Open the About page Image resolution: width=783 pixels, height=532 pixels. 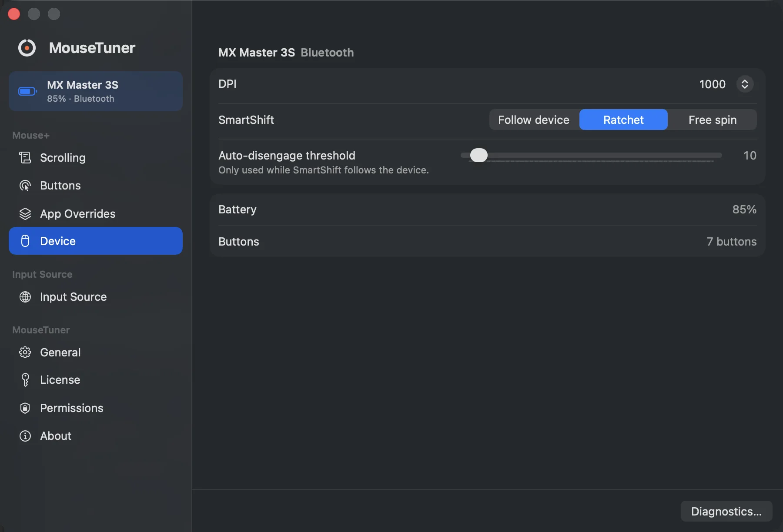(x=96, y=436)
